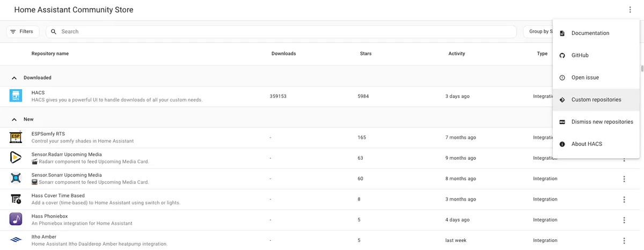
Task: Open menu for Itho Amber row
Action: point(624,240)
